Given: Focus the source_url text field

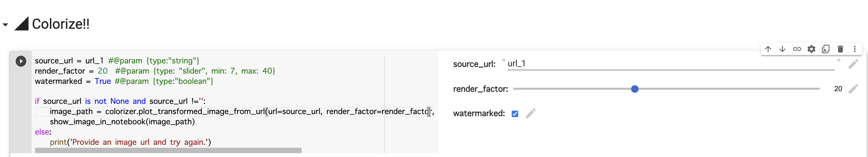Looking at the screenshot, I should pyautogui.click(x=671, y=64).
